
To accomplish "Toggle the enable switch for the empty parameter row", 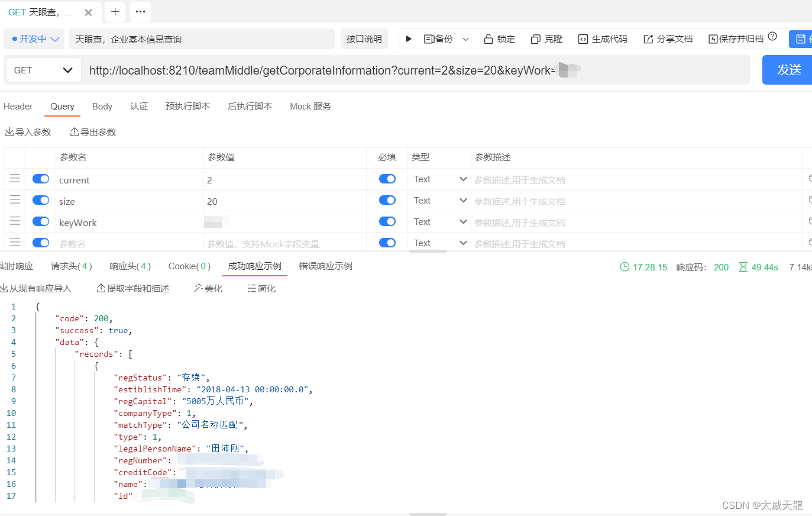I will click(x=41, y=243).
